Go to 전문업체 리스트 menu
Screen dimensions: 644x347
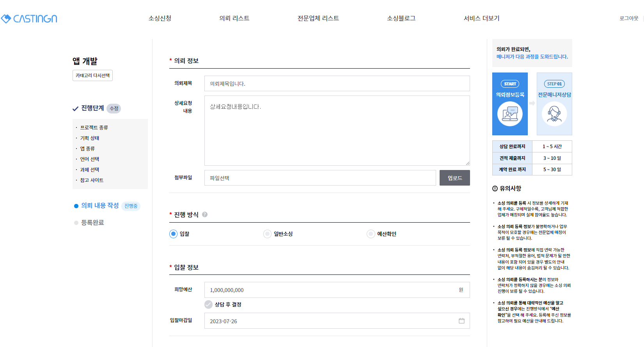point(318,18)
